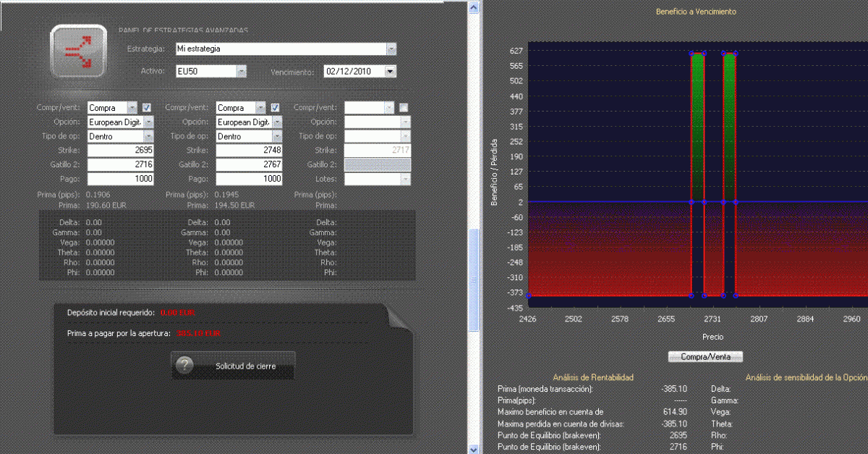The width and height of the screenshot is (868, 454).
Task: Expand the Activo EU50 dropdown
Action: pyautogui.click(x=241, y=72)
